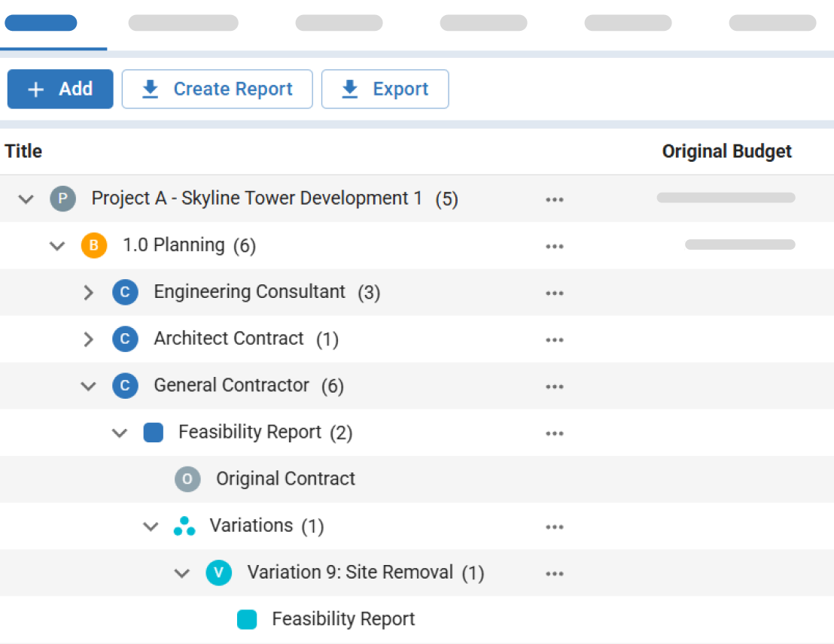Click the Project icon beside Skyline Tower Development
834x644 pixels.
click(63, 198)
